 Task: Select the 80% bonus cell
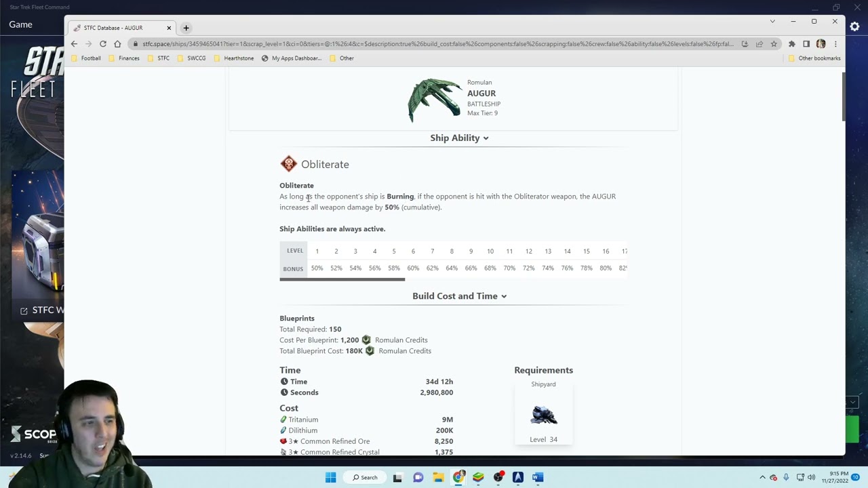tap(606, 268)
